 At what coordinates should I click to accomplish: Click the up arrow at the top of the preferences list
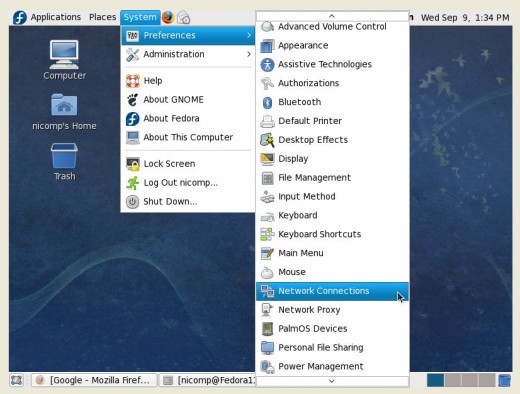(x=332, y=16)
